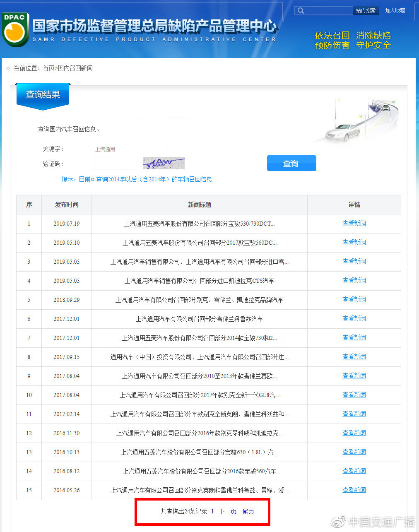419x532 pixels.
Task: Click title 召回部分雪佛兰科鲁兹汽车
Action: tap(199, 319)
